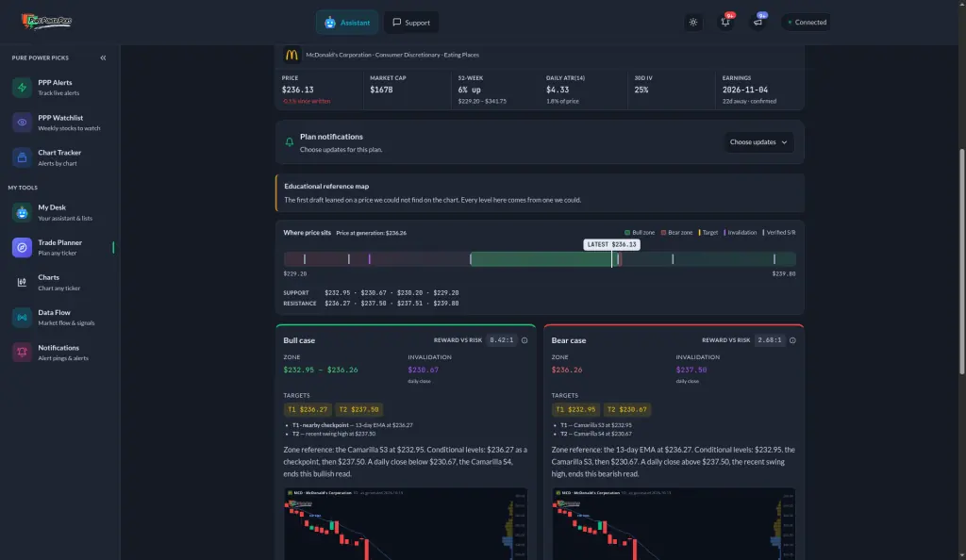Click Bull zone legend swatch
Screen dimensions: 966x560
627,233
